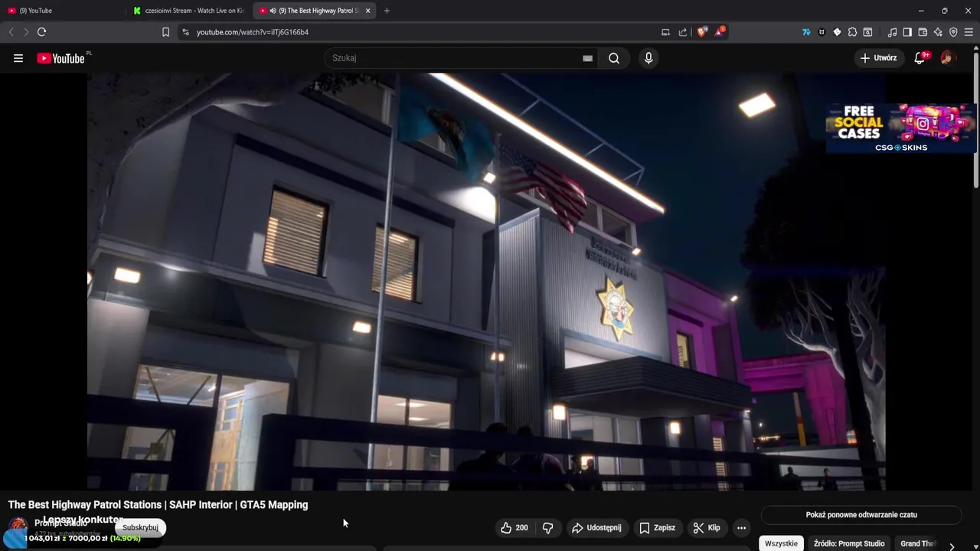Screen dimensions: 980x551
Task: Click the Free Social Cases ad banner
Action: click(900, 129)
